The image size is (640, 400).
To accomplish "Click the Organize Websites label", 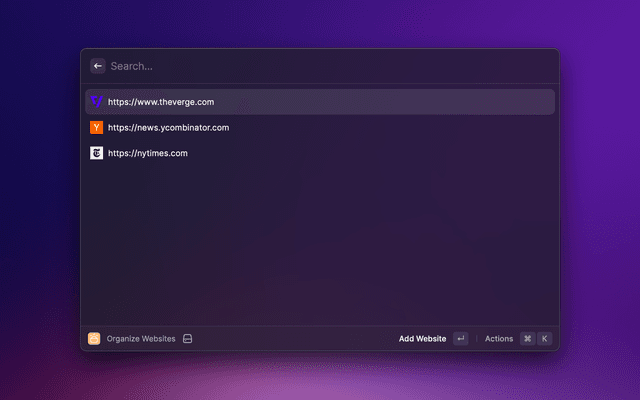I will (x=141, y=339).
